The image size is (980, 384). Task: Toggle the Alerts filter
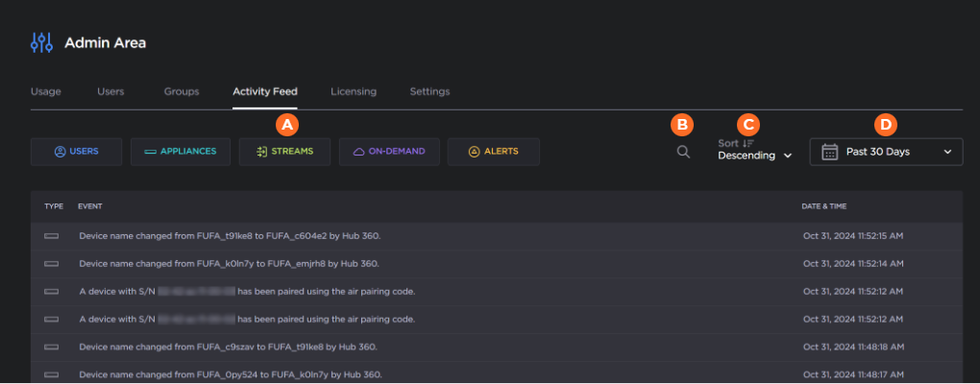coord(493,152)
